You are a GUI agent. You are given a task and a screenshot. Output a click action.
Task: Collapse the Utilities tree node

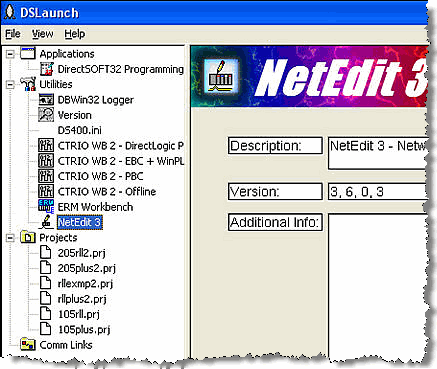(x=11, y=84)
